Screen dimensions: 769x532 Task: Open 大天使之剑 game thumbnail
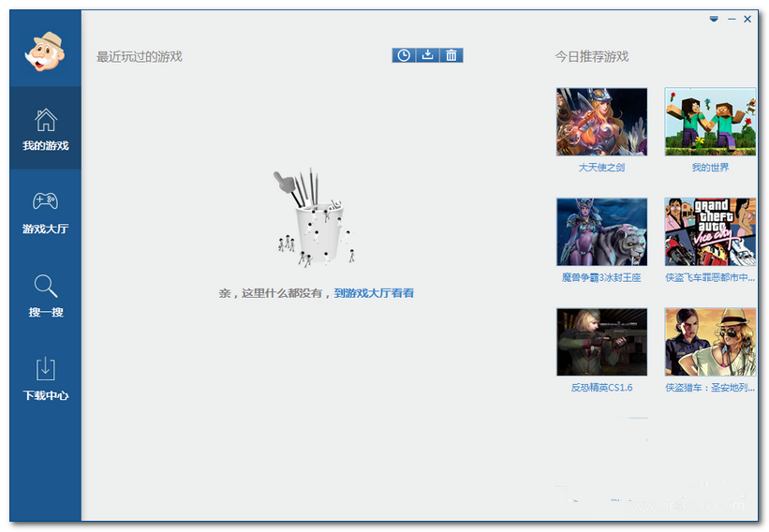601,122
